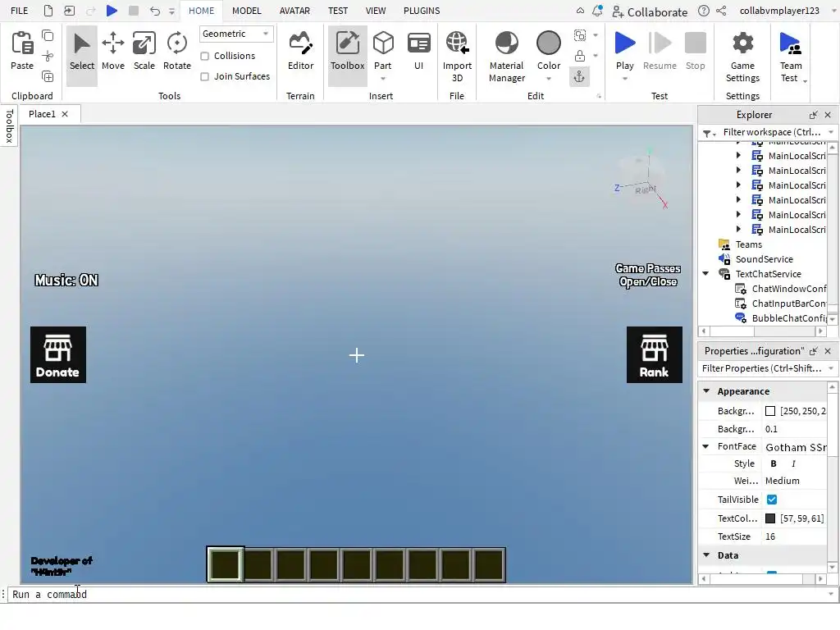Image resolution: width=840 pixels, height=630 pixels.
Task: Toggle Bold font style
Action: click(774, 464)
